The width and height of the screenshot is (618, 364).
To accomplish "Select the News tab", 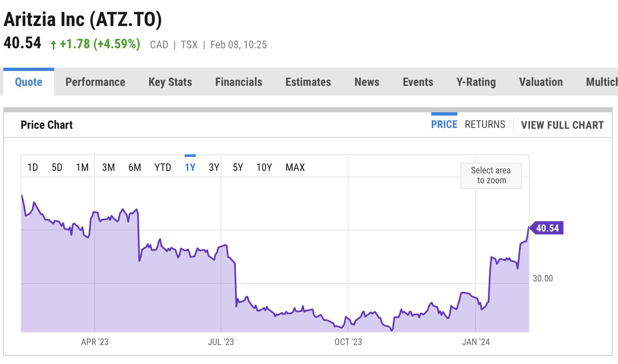I will pyautogui.click(x=367, y=82).
